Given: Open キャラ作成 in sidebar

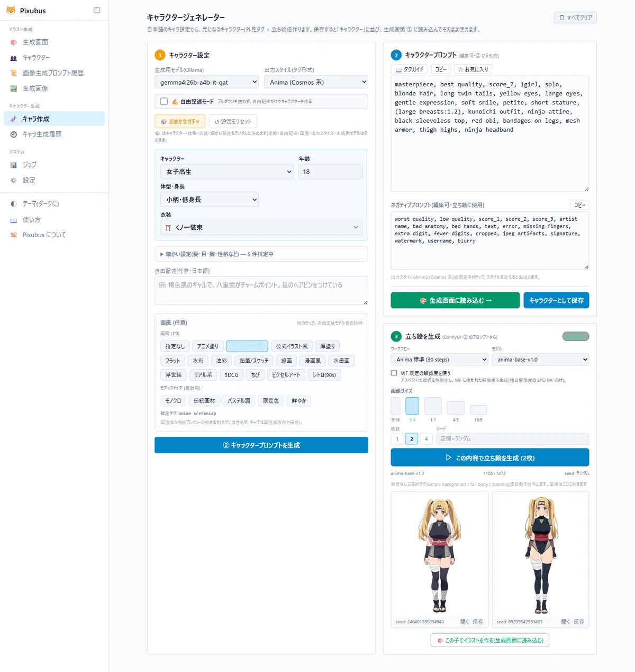Looking at the screenshot, I should tap(54, 119).
